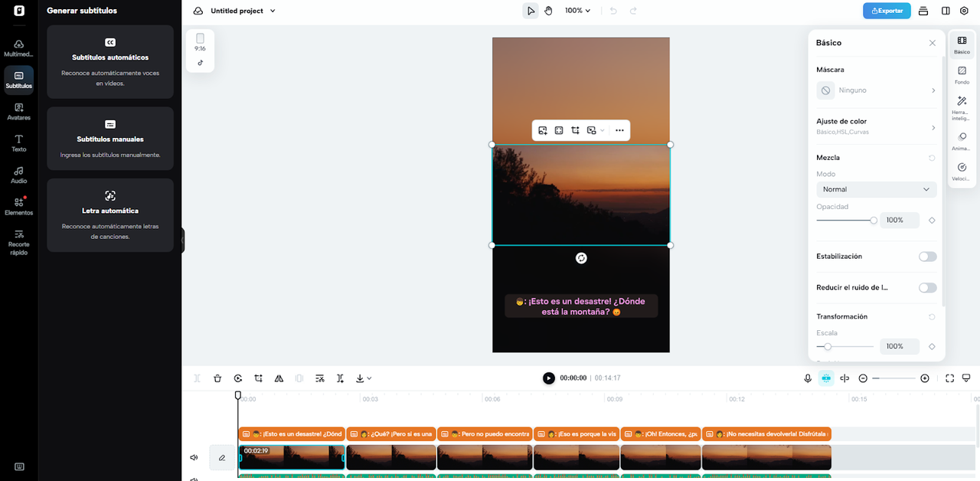Click the microphone record voiceover icon
Image resolution: width=980 pixels, height=481 pixels.
(808, 378)
